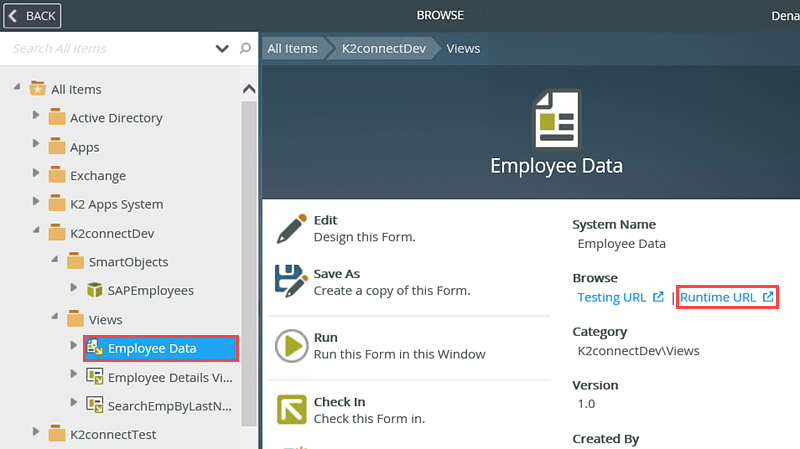Go to All Items breadcrumb
800x449 pixels.
(x=292, y=48)
